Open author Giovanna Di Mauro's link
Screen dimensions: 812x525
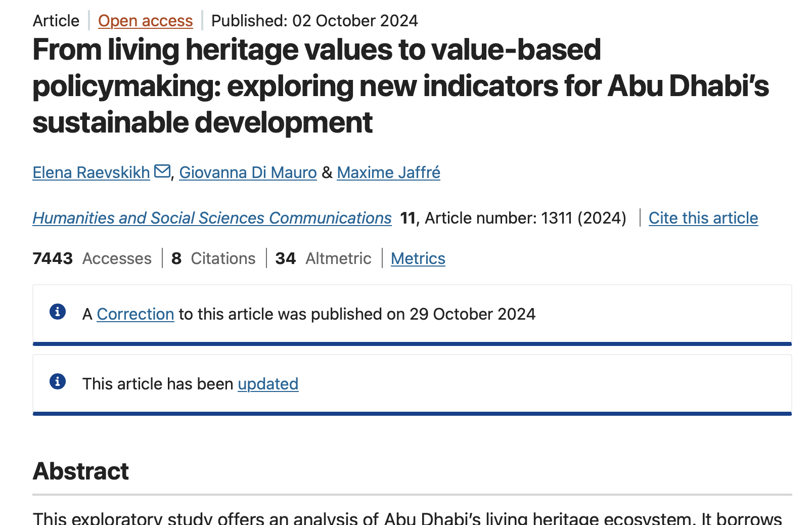pos(248,172)
